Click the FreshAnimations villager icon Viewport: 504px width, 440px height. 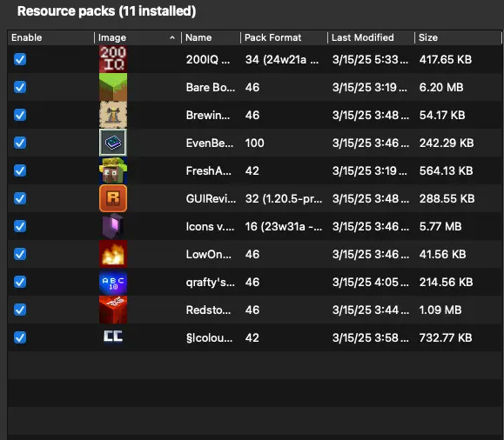pyautogui.click(x=113, y=170)
